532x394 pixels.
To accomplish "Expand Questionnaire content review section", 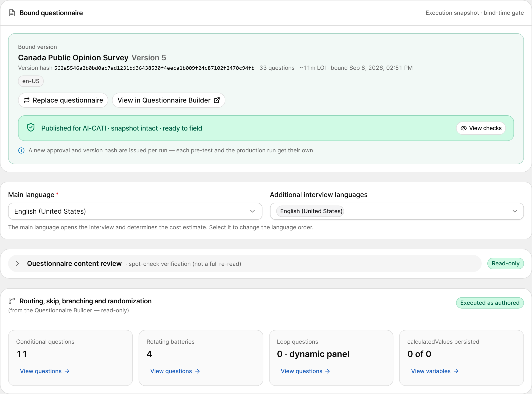I will (245, 263).
